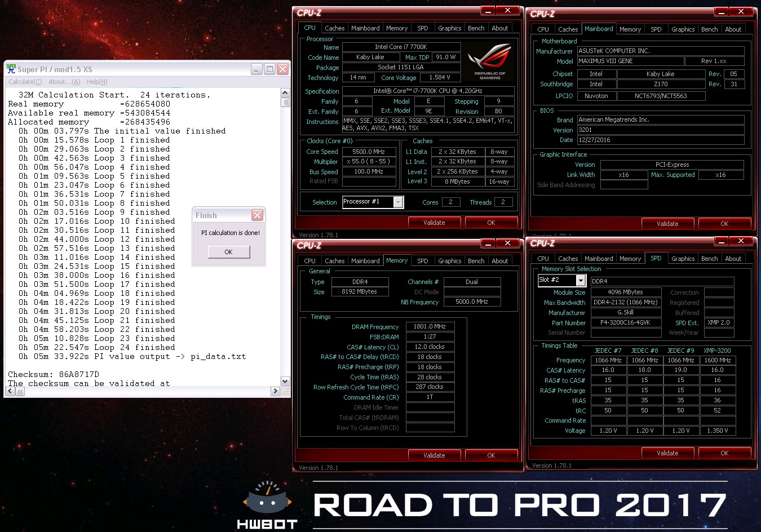
Task: Click Validate in CPU-Z CPU window
Action: tap(434, 223)
